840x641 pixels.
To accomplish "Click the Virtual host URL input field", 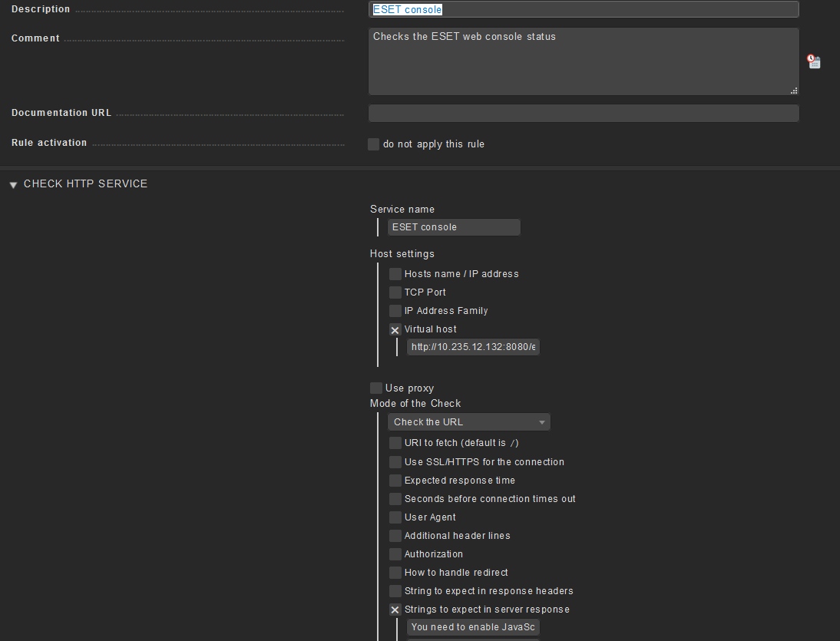I will click(473, 347).
